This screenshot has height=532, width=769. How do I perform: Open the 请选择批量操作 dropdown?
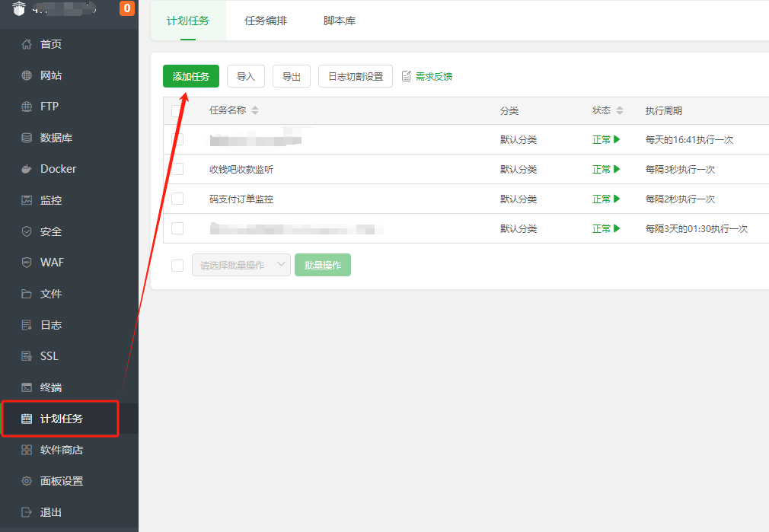241,265
